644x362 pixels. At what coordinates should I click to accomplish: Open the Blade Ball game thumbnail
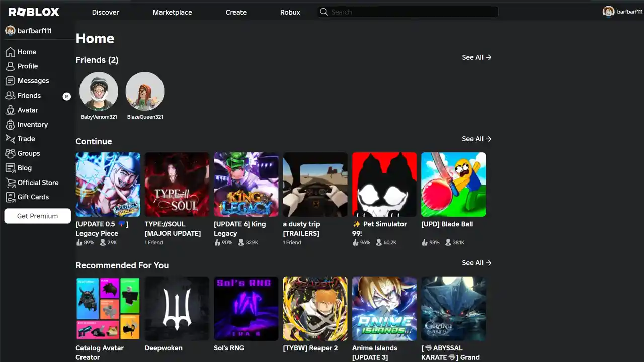[x=453, y=184]
